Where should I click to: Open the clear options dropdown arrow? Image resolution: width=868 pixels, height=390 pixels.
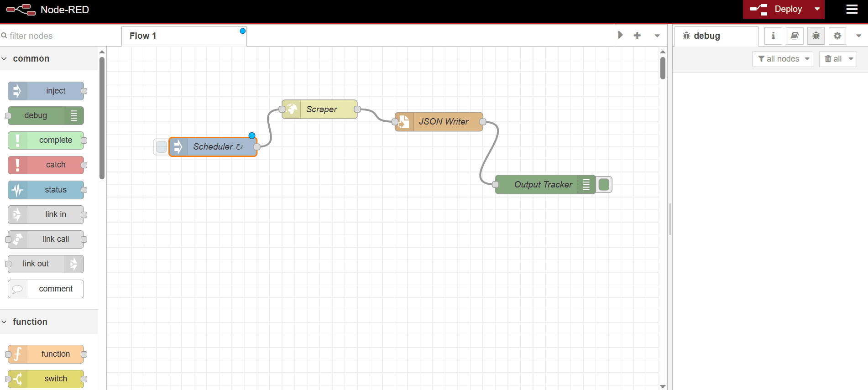coord(851,59)
